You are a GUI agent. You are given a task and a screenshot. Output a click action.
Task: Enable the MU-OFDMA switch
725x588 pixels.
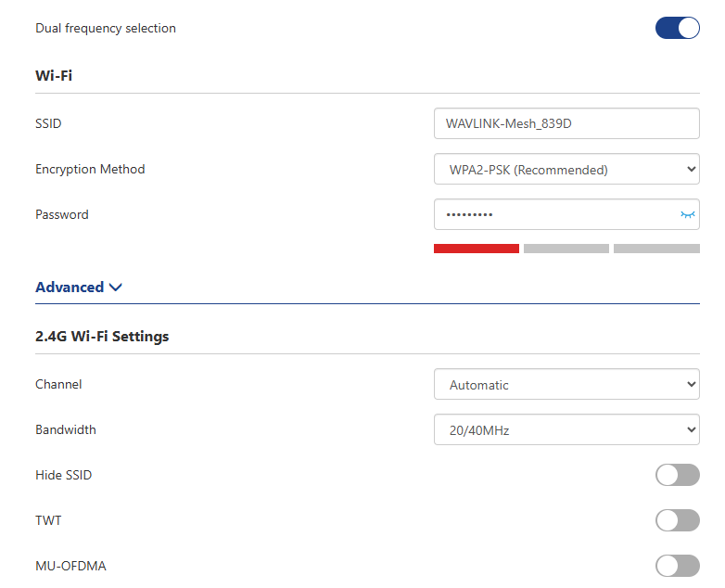(677, 566)
